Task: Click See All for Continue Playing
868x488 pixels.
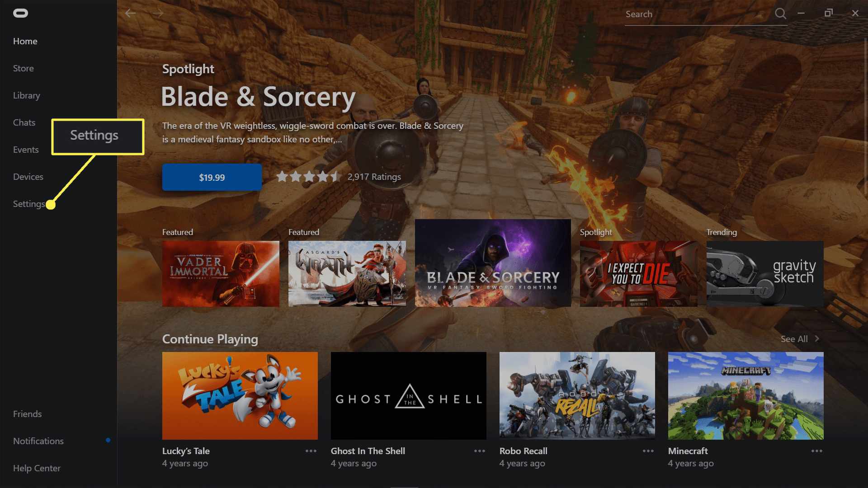Action: [799, 338]
